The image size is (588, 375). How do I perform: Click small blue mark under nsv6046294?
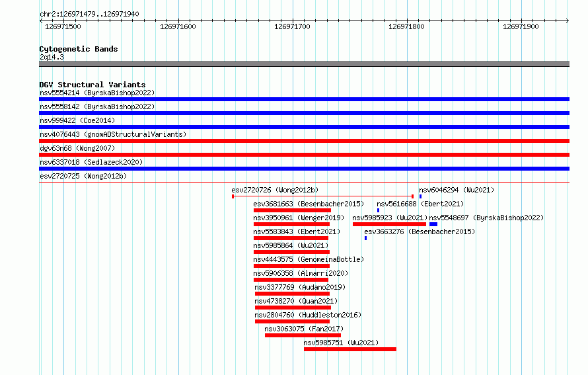point(420,196)
